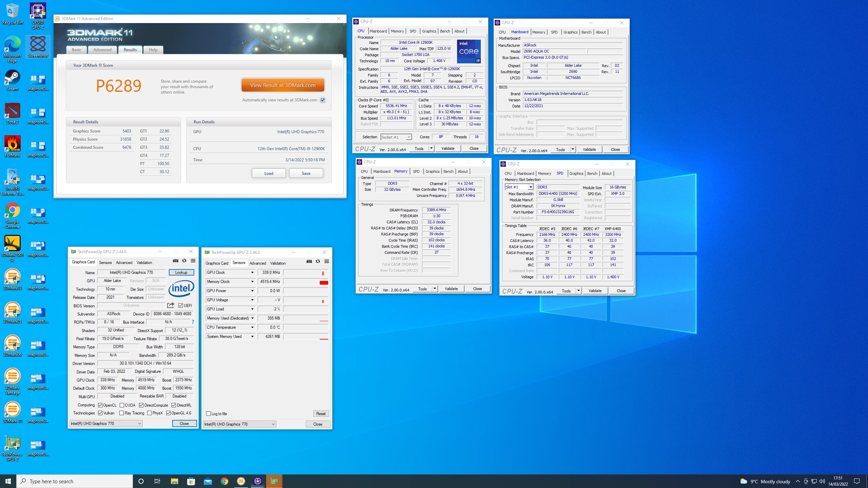Switch to Basic tab in 3DMark 11

tap(77, 50)
